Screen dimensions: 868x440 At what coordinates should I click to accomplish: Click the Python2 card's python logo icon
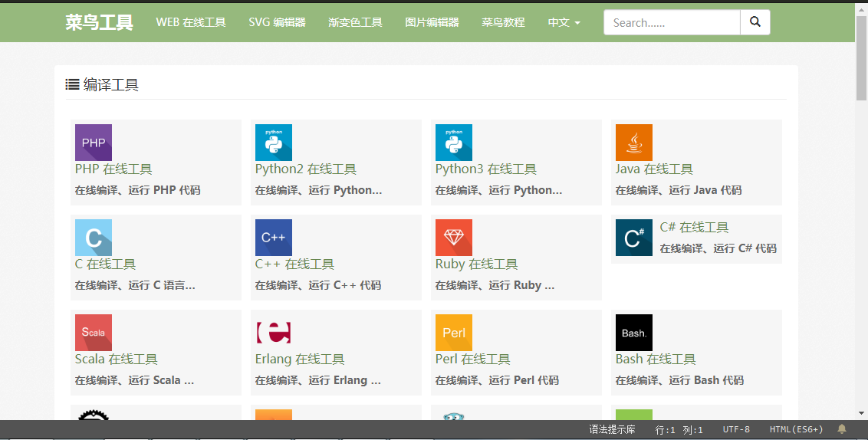(274, 143)
